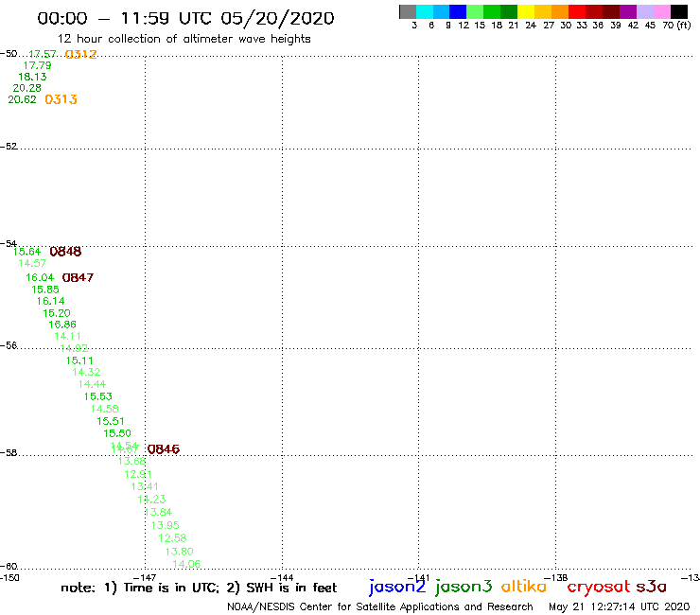
Task: Click the 12.58 wave height value
Action: point(172,537)
